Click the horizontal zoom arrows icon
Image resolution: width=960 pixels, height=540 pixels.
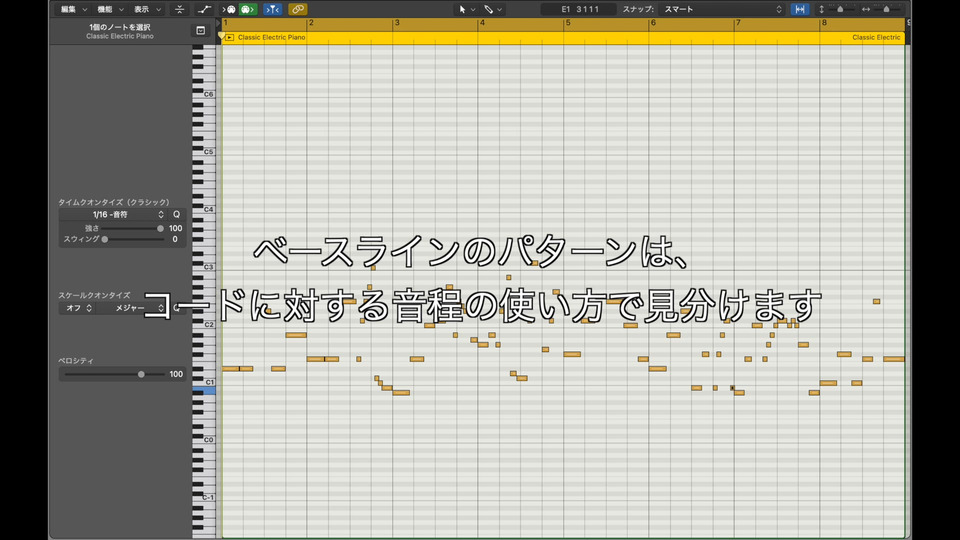click(866, 9)
